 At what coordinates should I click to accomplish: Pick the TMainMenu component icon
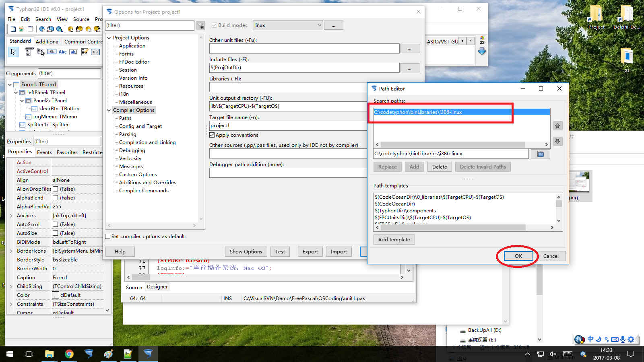click(x=29, y=51)
